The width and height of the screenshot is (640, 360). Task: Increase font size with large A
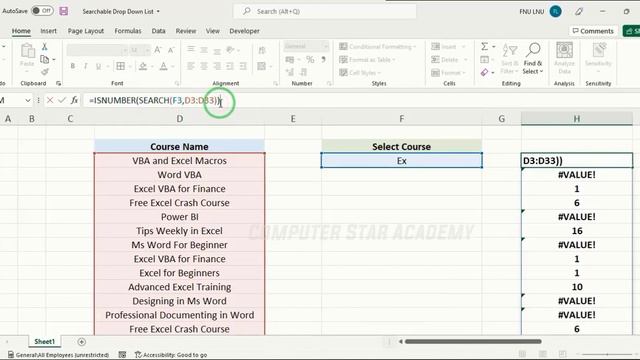[x=158, y=50]
